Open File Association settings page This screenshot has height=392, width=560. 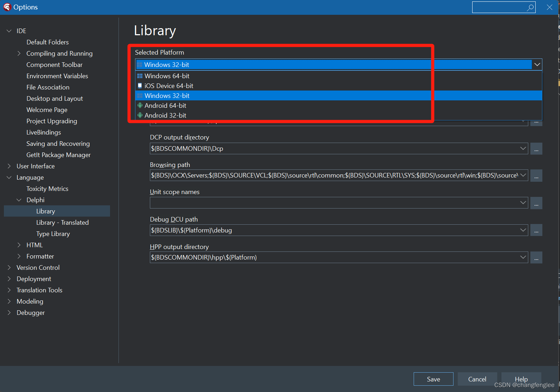(48, 87)
